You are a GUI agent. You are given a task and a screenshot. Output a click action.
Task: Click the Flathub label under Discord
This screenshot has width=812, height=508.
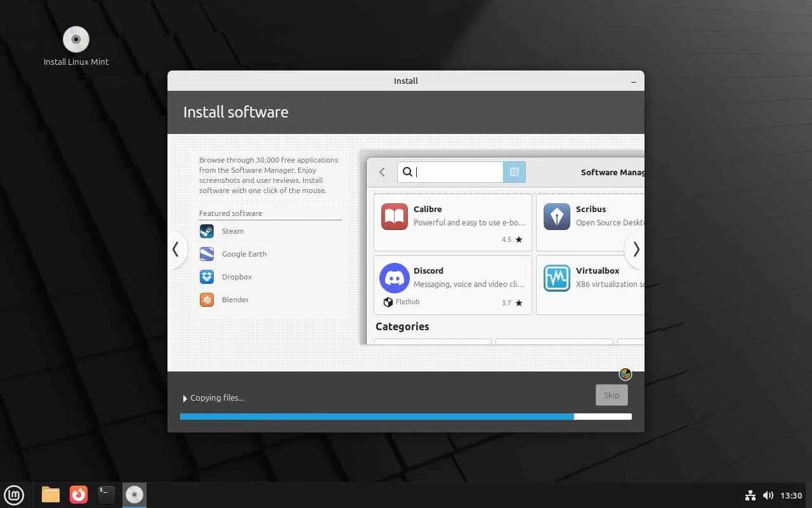tap(407, 302)
